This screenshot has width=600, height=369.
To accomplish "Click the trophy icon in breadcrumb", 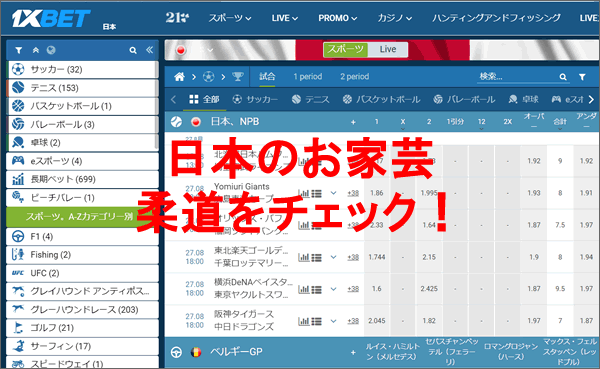I will [x=238, y=77].
